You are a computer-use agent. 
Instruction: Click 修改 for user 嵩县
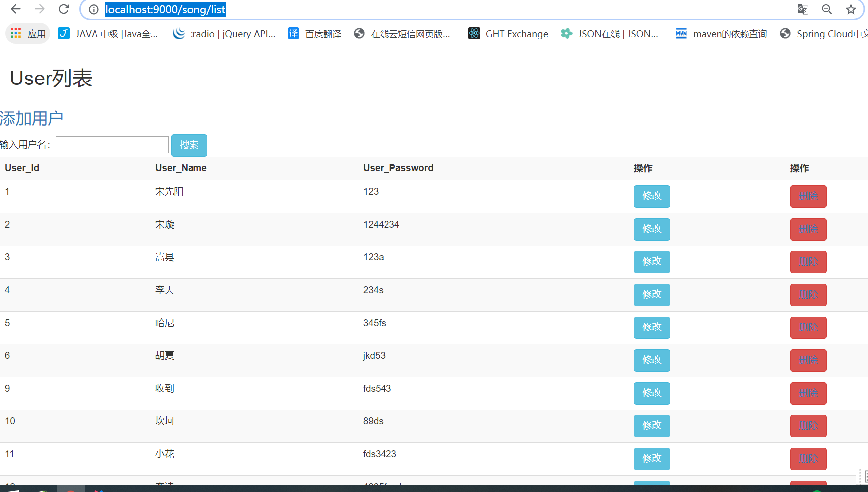coord(652,262)
